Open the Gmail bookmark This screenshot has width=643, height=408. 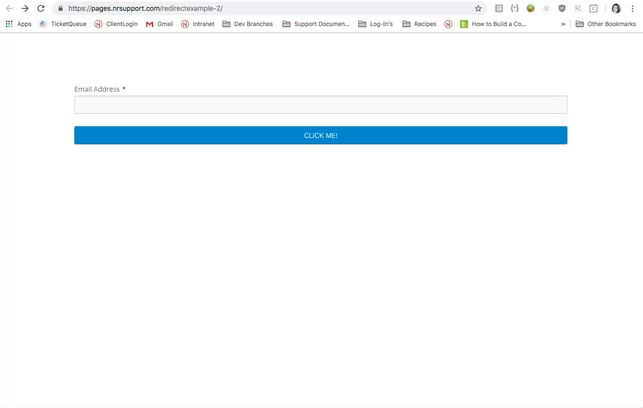coord(160,24)
